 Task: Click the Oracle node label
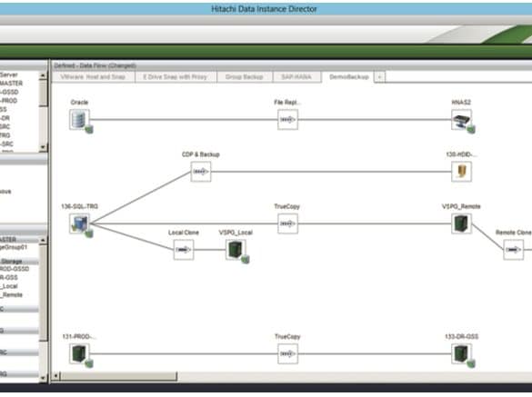tap(79, 102)
